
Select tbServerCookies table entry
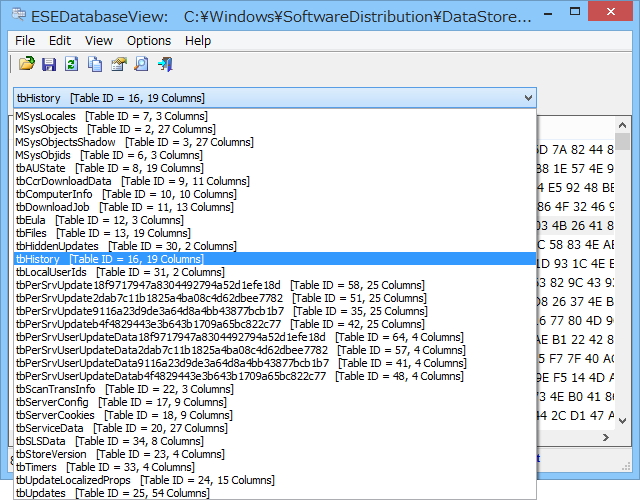coord(275,415)
